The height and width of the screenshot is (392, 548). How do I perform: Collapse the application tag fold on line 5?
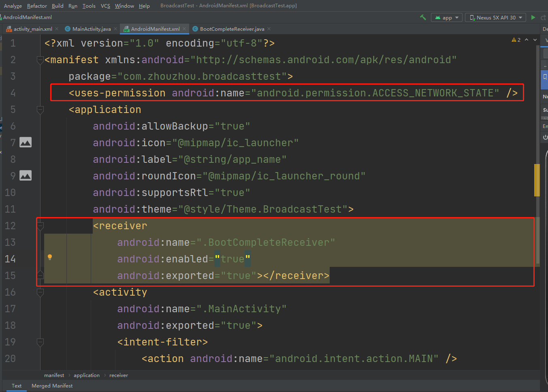(x=40, y=110)
